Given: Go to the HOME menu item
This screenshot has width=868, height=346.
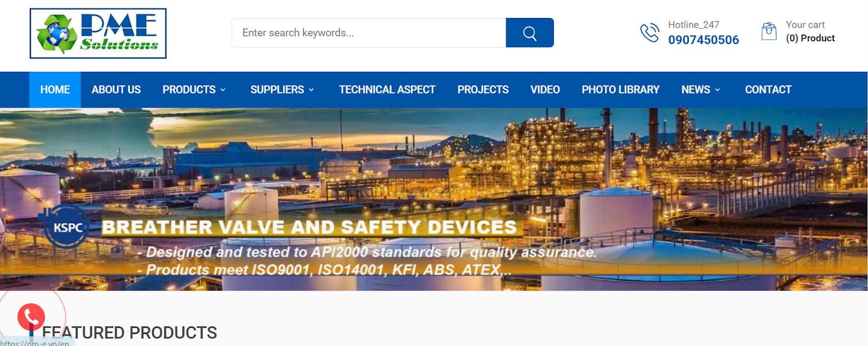Looking at the screenshot, I should [55, 90].
